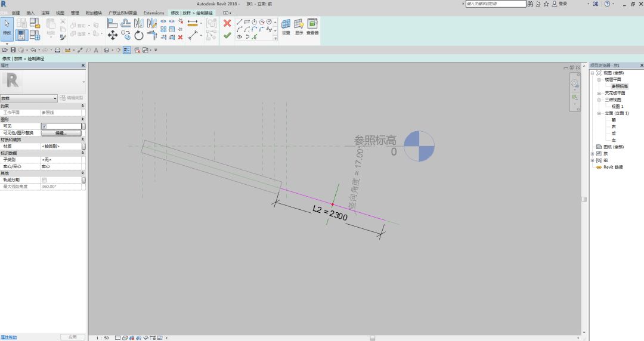Click the Print icon in quick access toolbar
The image size is (644, 341).
[x=57, y=50]
